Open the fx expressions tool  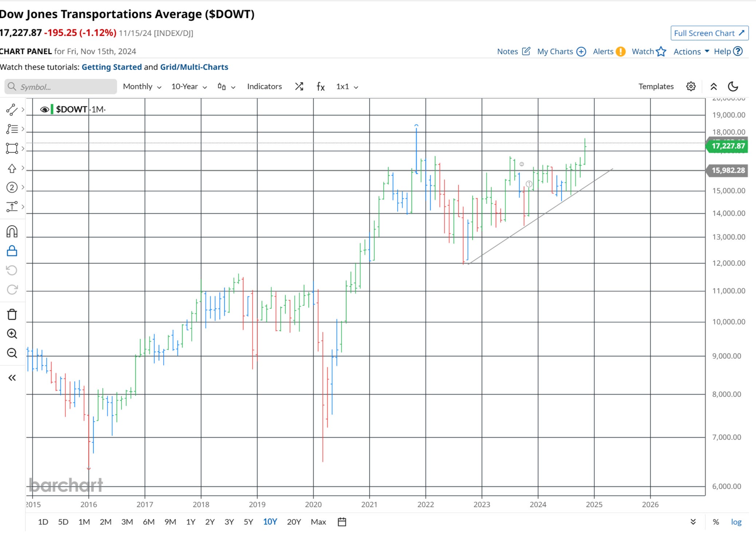tap(321, 87)
